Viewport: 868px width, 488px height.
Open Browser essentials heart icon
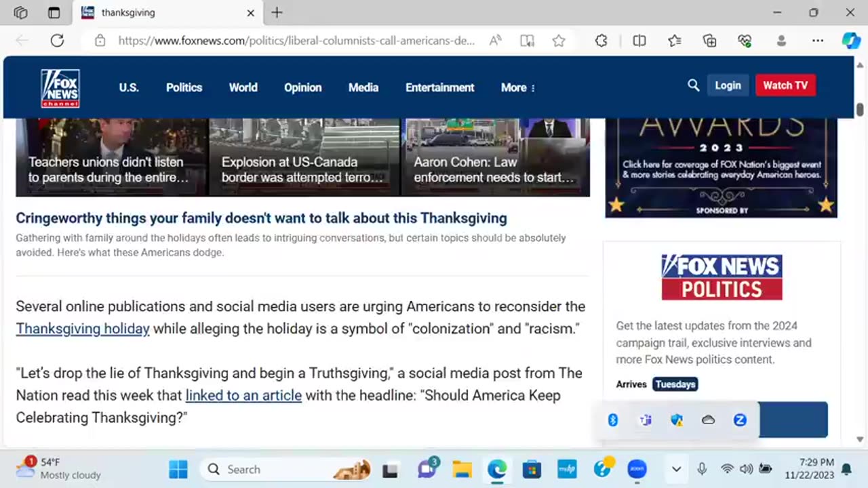745,41
